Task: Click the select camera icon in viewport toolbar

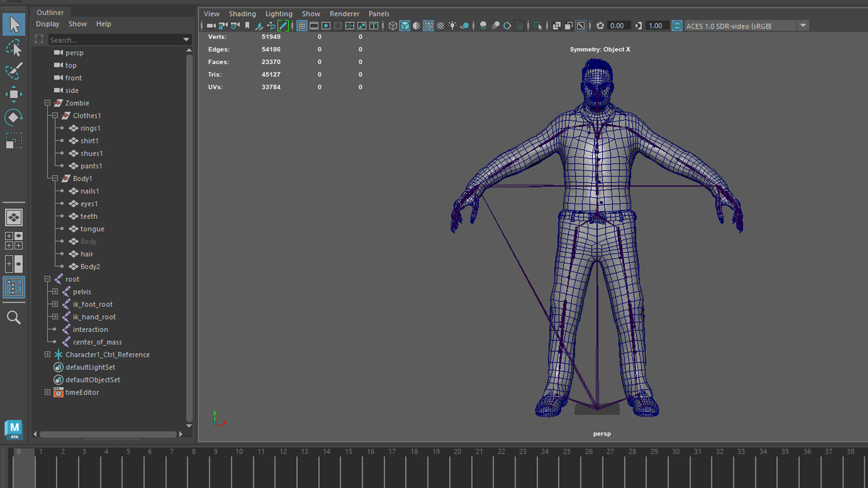Action: 211,26
